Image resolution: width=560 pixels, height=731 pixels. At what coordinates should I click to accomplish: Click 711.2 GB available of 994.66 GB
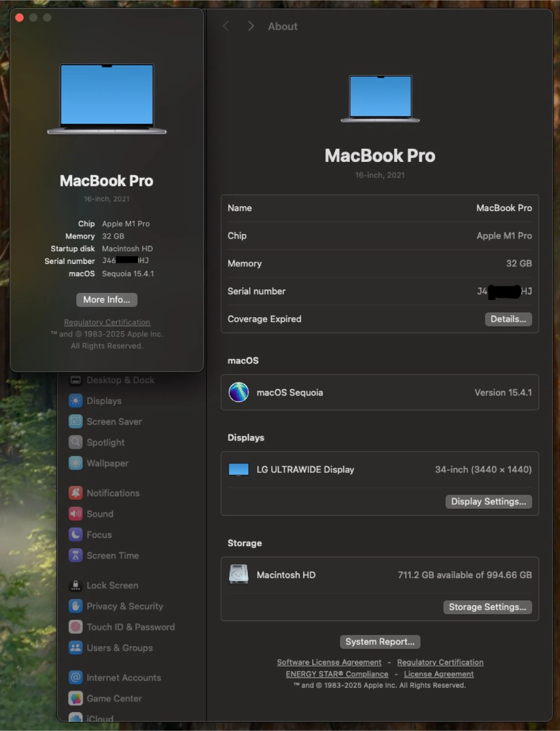pyautogui.click(x=465, y=575)
